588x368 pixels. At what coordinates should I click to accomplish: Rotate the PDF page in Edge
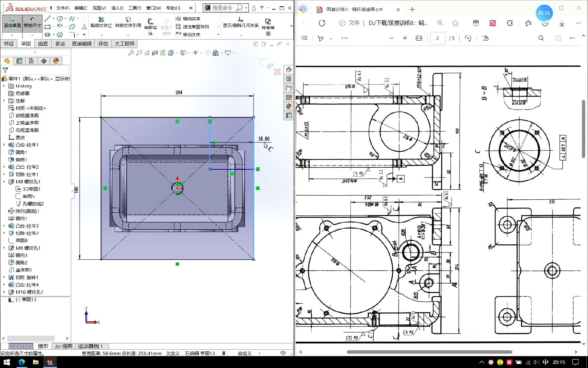pyautogui.click(x=468, y=38)
